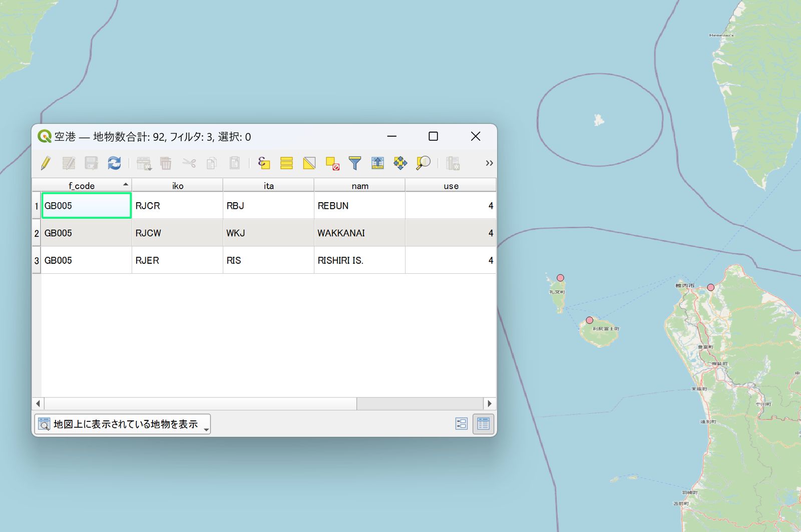Click the RJCW cell

(x=178, y=233)
